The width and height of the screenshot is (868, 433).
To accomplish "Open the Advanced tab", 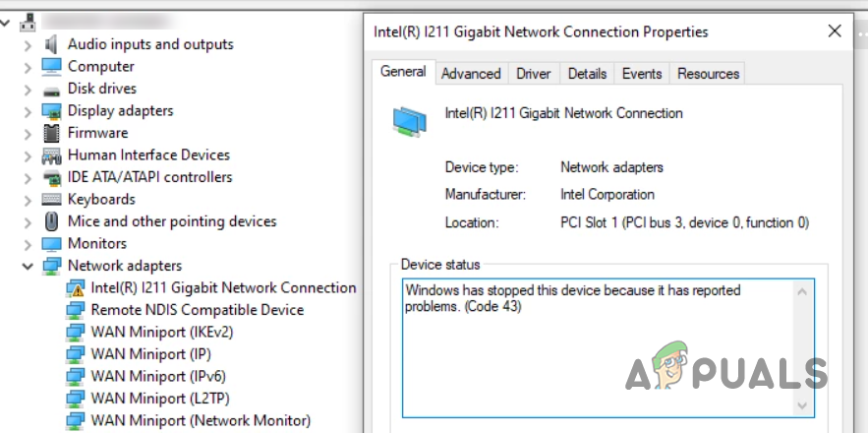I will [x=471, y=74].
